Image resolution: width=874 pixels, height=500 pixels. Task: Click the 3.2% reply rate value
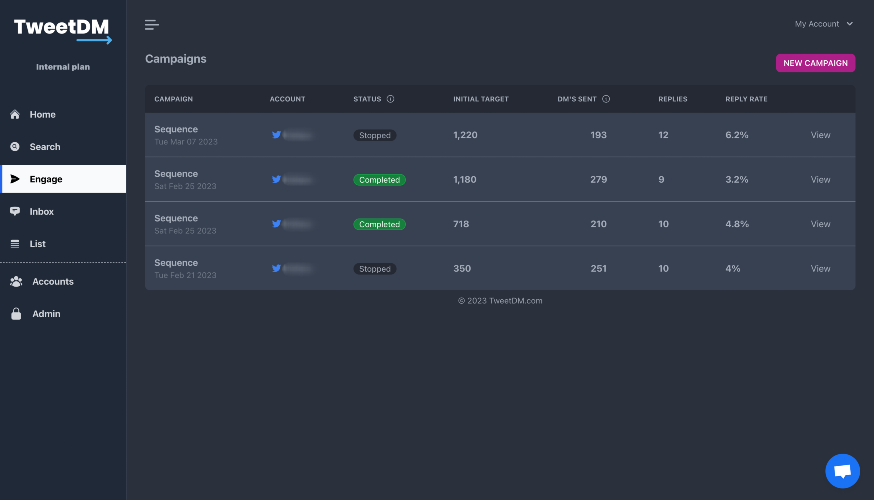[737, 179]
